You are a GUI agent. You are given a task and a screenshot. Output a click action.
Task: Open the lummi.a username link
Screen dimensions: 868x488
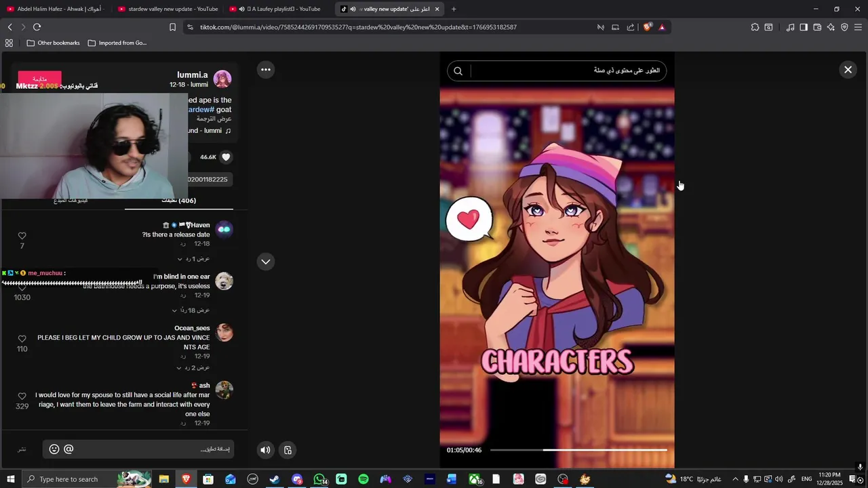pos(193,75)
